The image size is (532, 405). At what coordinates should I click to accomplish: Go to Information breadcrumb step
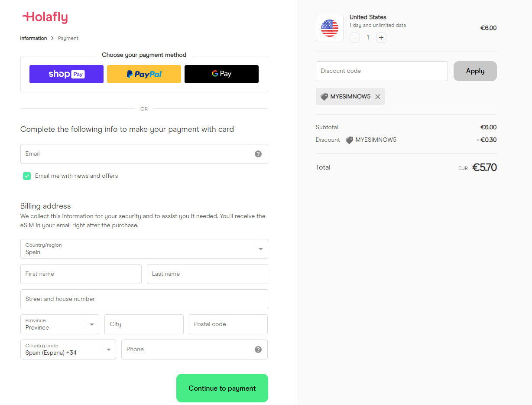pyautogui.click(x=33, y=38)
